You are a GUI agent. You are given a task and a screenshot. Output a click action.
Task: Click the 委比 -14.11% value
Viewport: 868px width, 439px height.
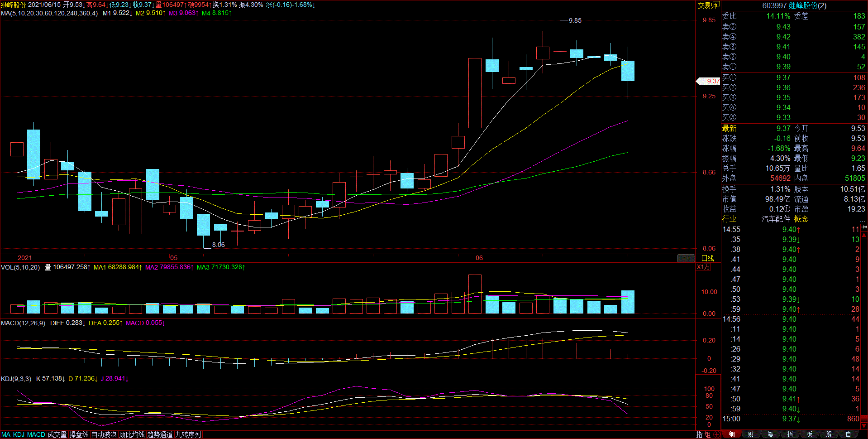777,16
